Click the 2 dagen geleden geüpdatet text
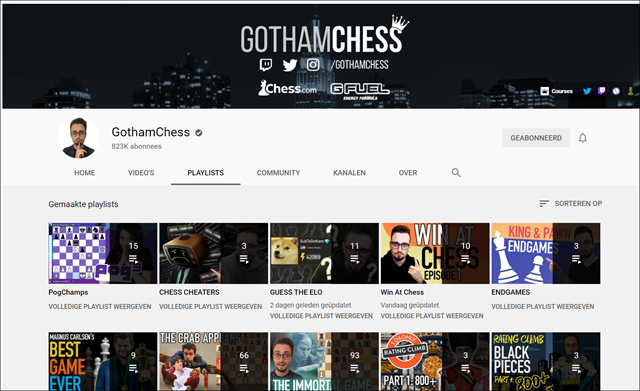640x391 pixels. 311,305
